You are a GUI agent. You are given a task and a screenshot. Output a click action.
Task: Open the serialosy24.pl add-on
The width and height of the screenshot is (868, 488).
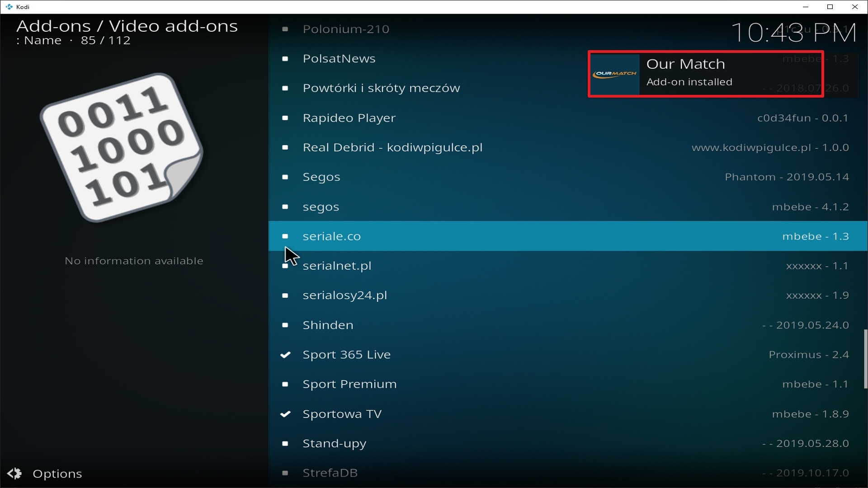568,295
